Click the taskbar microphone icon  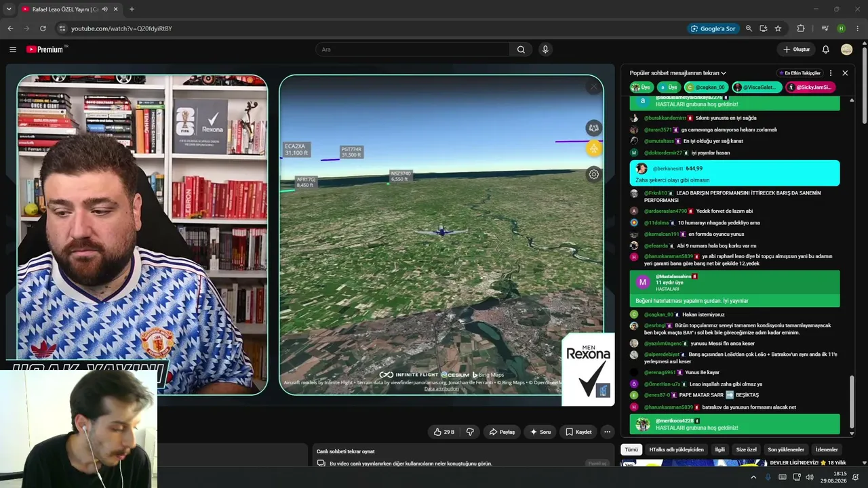[x=768, y=477]
